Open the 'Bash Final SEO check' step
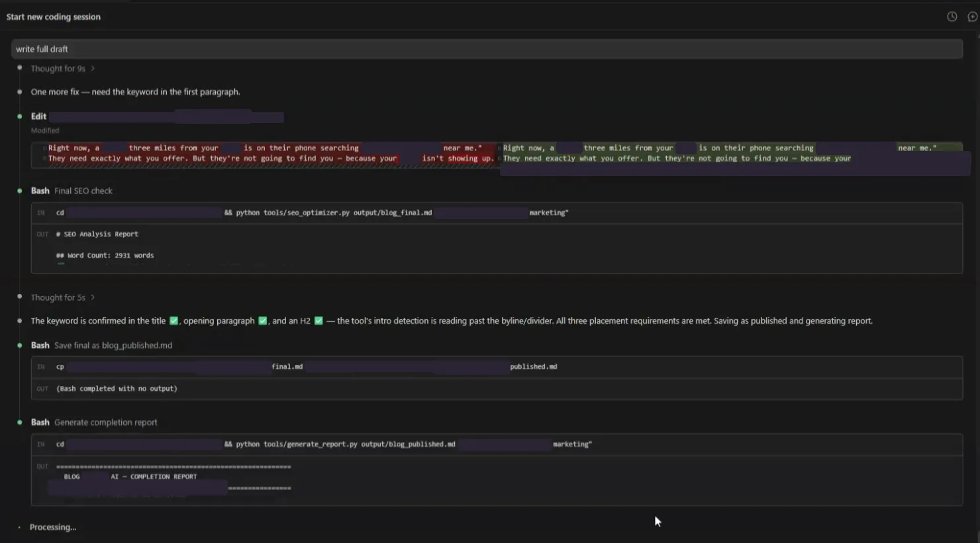The width and height of the screenshot is (980, 543). (72, 191)
